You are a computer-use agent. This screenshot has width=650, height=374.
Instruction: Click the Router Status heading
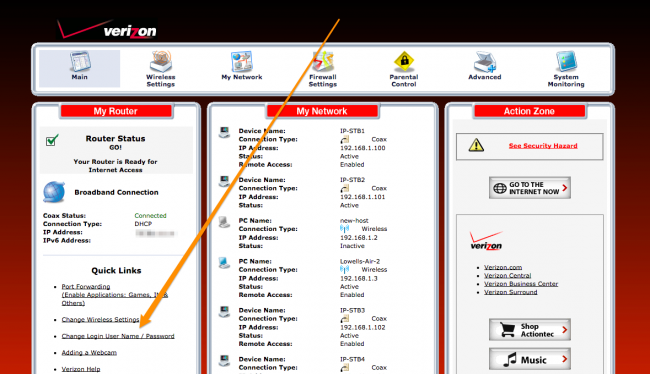click(116, 138)
